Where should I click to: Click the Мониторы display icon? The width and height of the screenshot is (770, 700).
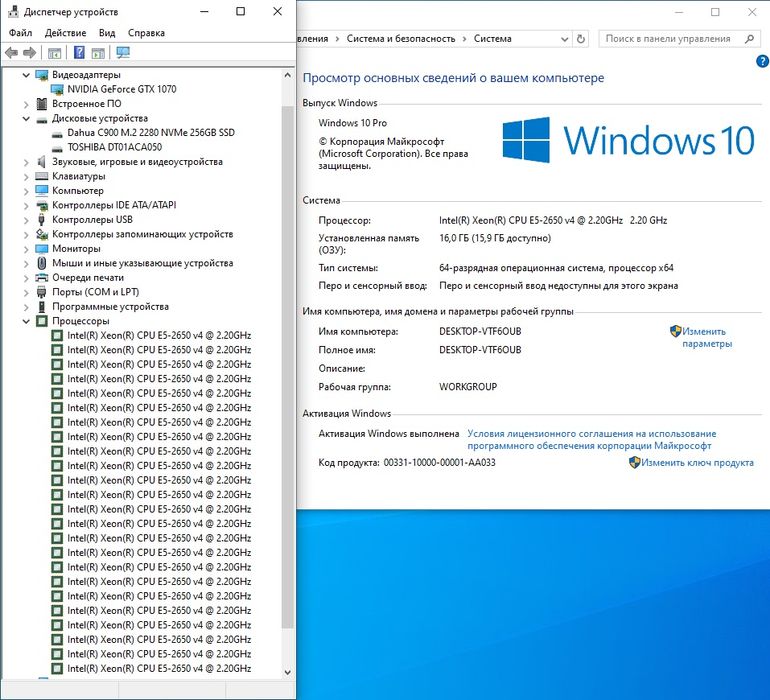42,249
